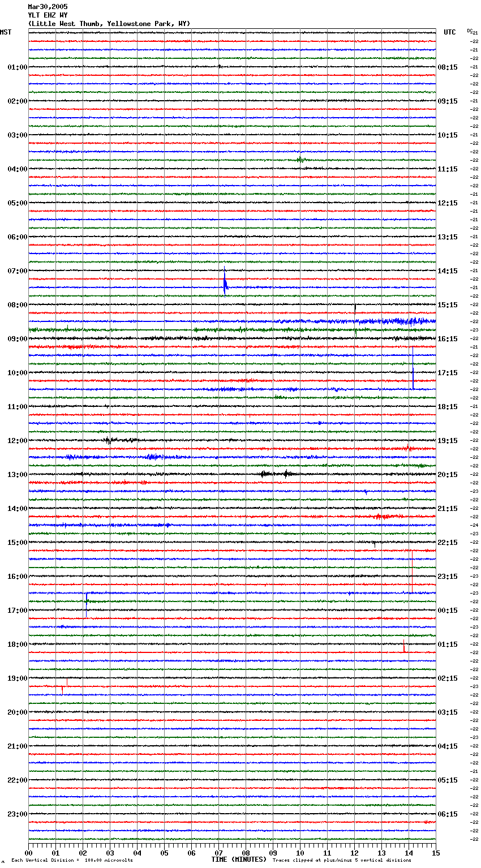Select the 10:00 MST time label
The height and width of the screenshot is (868, 481).
pos(18,373)
